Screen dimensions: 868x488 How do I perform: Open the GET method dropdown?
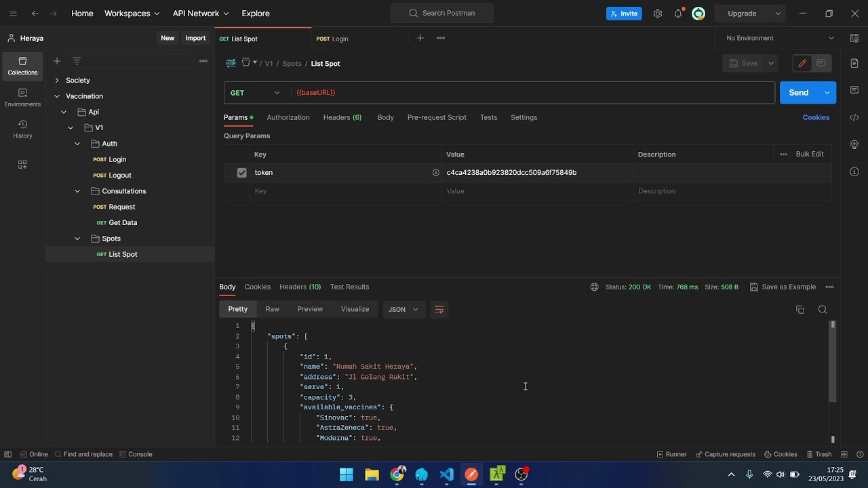click(256, 93)
